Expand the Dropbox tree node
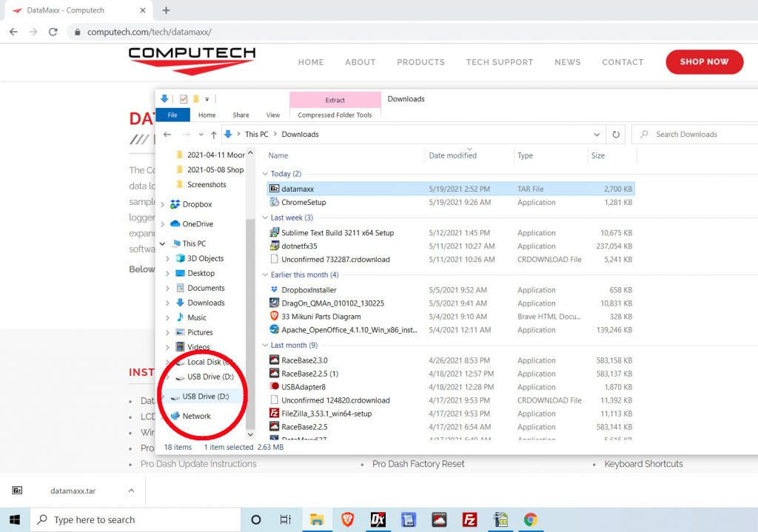Image resolution: width=758 pixels, height=532 pixels. pos(162,204)
